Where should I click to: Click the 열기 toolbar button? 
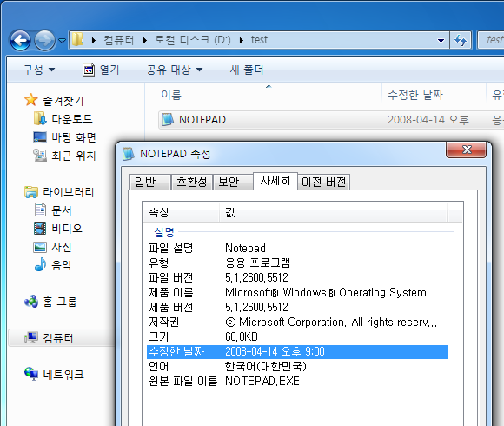click(x=101, y=70)
